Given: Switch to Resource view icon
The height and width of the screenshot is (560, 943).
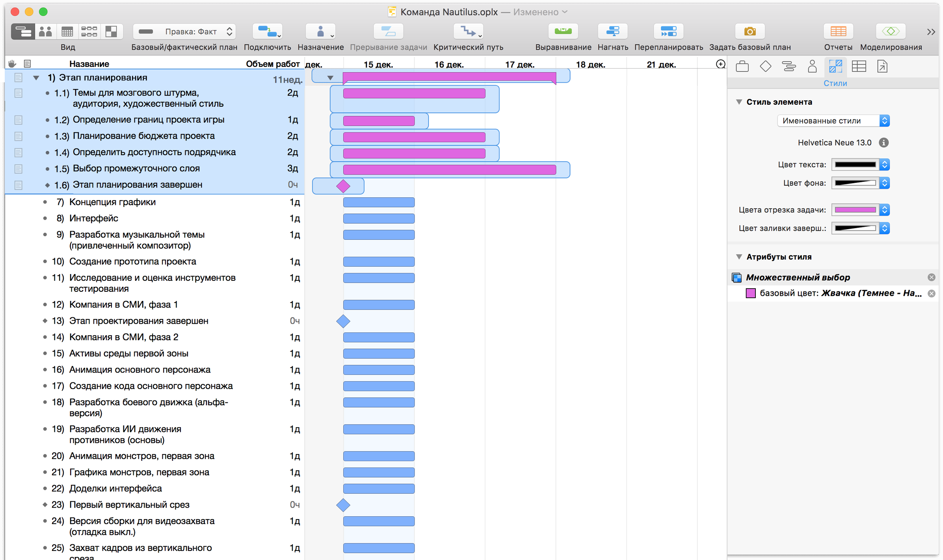Looking at the screenshot, I should pyautogui.click(x=45, y=32).
